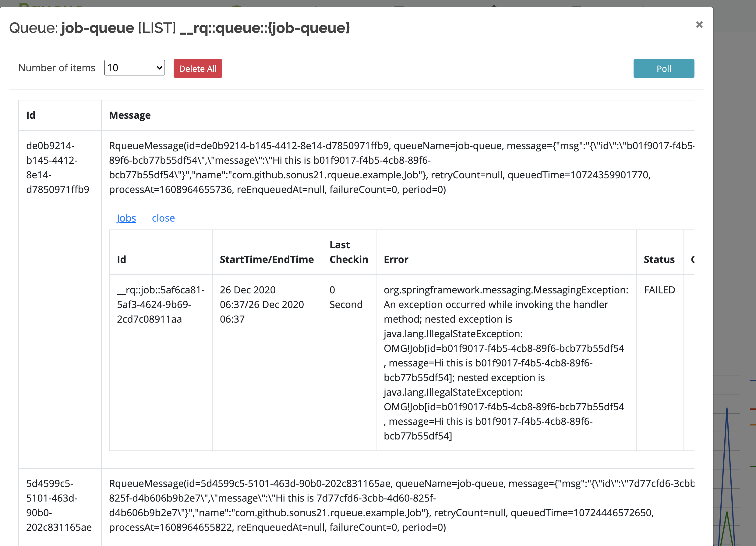Click the Status column header
Screen dimensions: 756x546
659,259
